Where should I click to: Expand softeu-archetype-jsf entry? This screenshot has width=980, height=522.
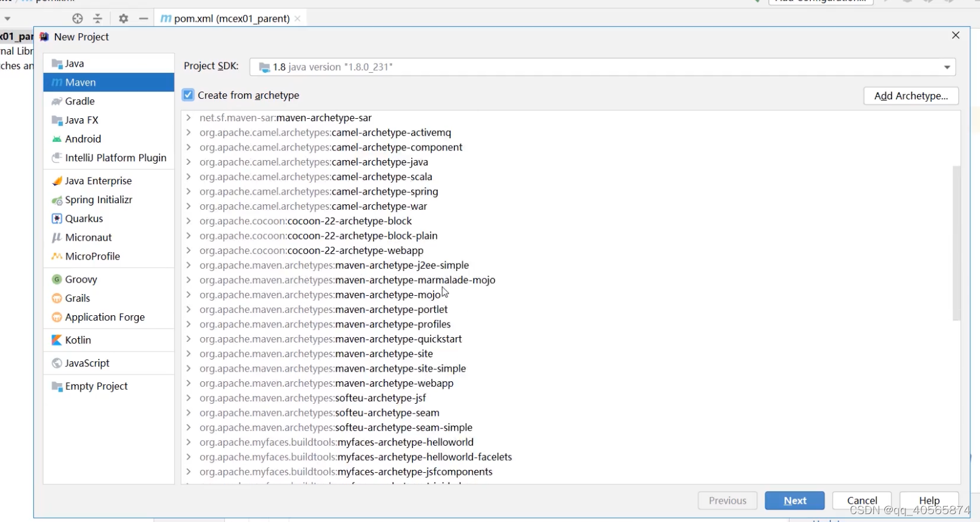pyautogui.click(x=189, y=398)
